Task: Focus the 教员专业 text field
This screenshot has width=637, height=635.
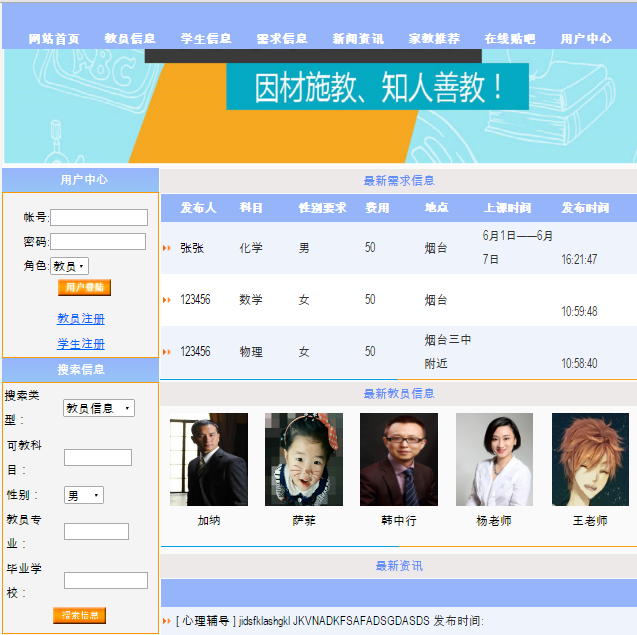Action: click(x=96, y=531)
